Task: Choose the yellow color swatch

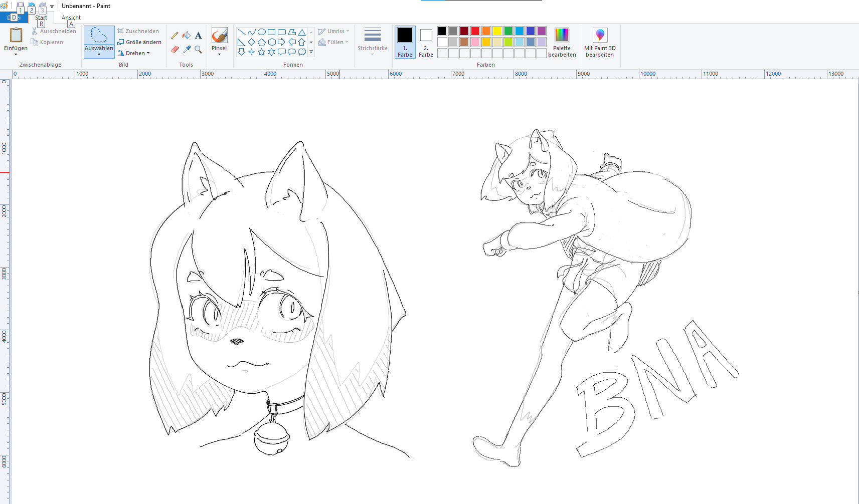Action: coord(497,31)
